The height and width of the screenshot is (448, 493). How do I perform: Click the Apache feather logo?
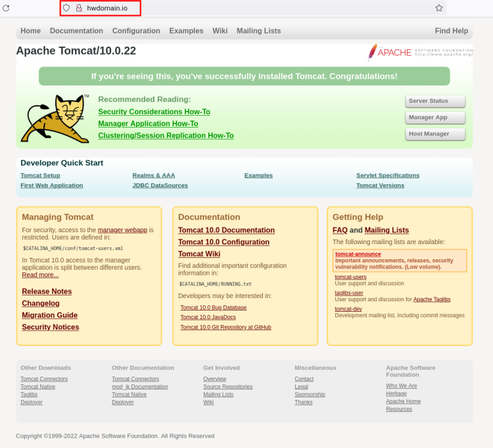(x=420, y=52)
